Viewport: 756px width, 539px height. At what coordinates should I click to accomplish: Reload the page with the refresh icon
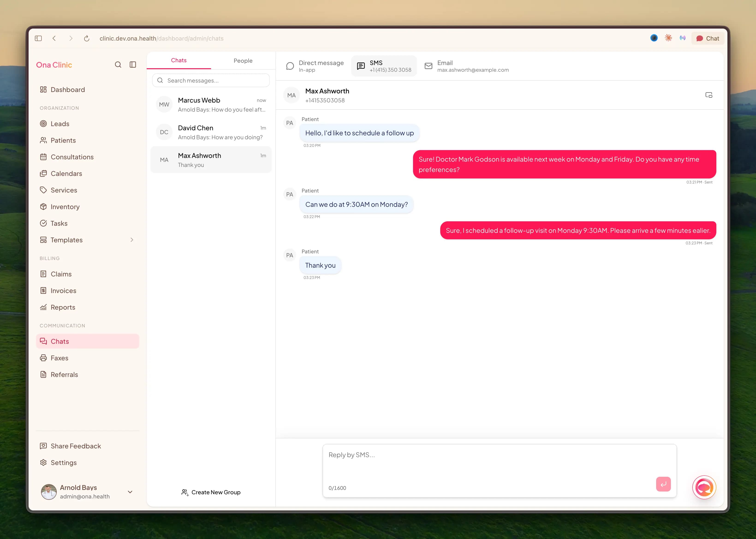pos(87,38)
